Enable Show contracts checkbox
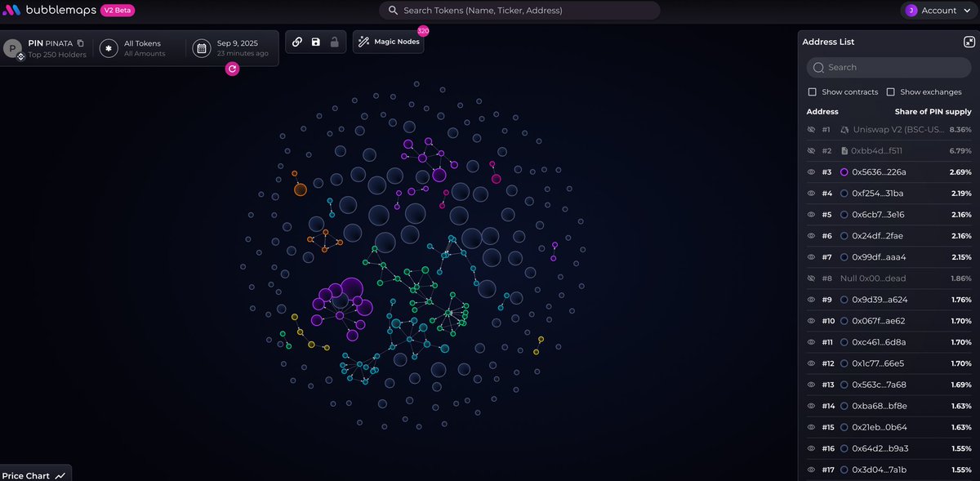 [812, 92]
